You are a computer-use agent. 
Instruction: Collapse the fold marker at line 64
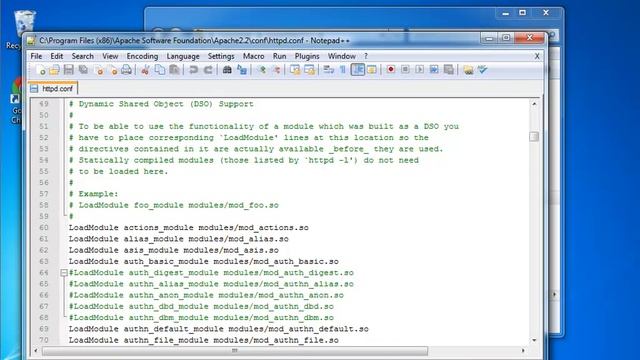point(64,272)
